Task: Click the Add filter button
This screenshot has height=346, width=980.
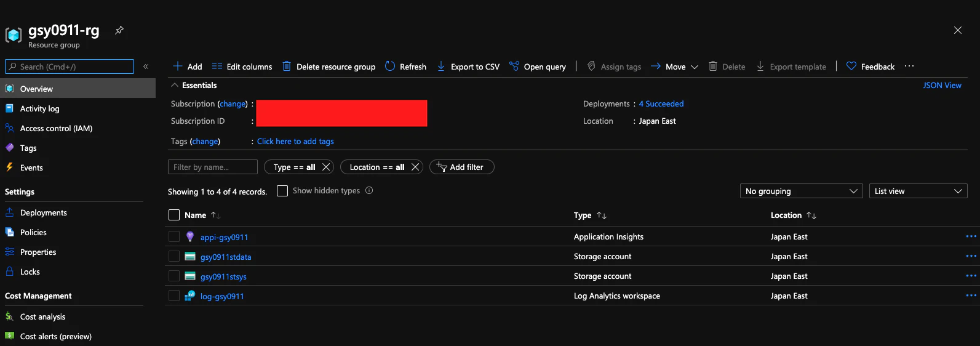Action: click(461, 167)
